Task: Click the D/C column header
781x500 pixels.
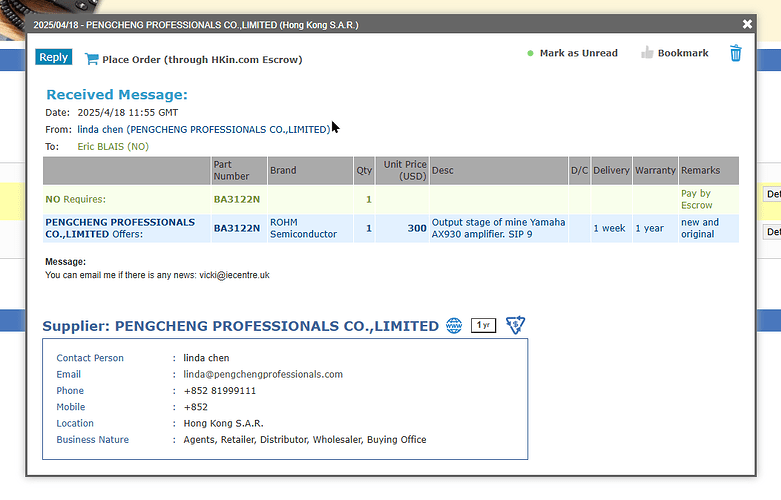Action: 579,170
